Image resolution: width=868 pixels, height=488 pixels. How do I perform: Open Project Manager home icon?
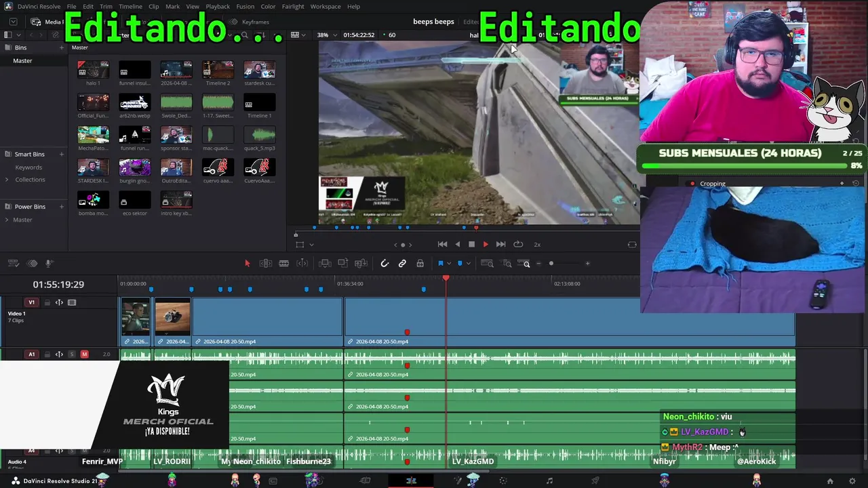coord(830,481)
